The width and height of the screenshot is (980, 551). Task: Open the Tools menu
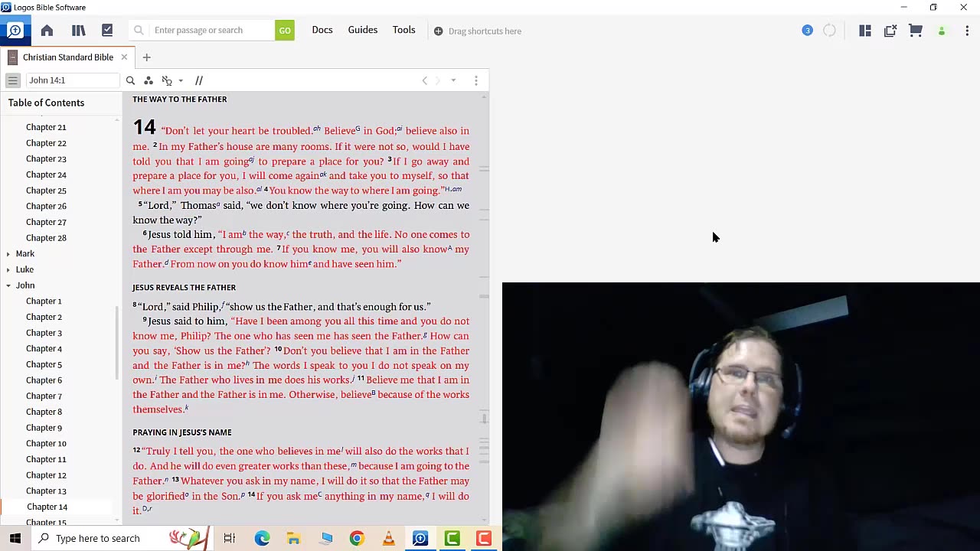[x=404, y=30]
